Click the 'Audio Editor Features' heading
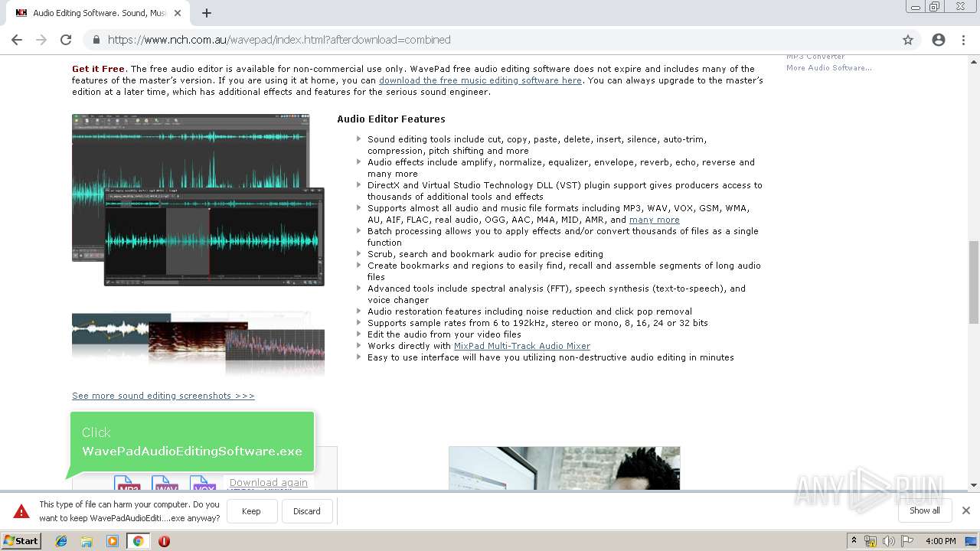 tap(391, 119)
